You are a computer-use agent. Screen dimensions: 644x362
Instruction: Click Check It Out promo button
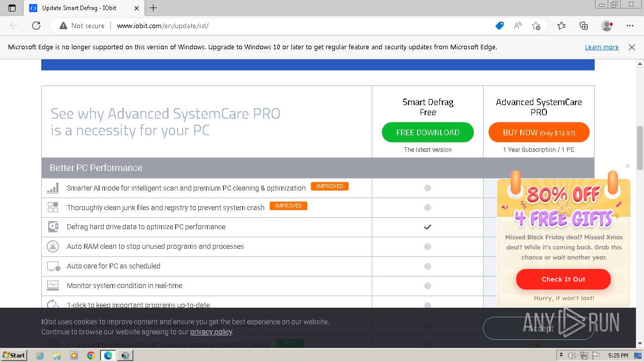[563, 279]
